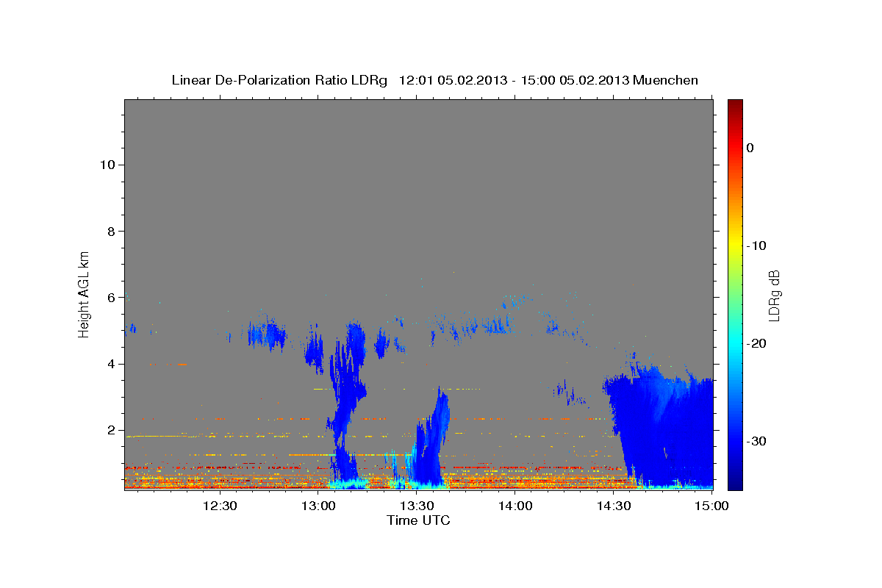Select the 13:30 time axis label
The width and height of the screenshot is (882, 588).
click(417, 506)
